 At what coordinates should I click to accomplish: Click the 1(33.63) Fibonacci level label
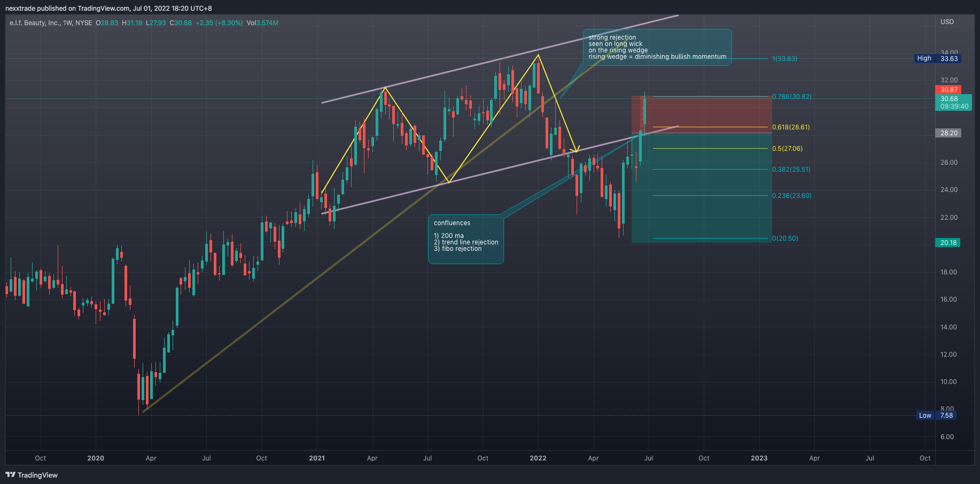[784, 59]
